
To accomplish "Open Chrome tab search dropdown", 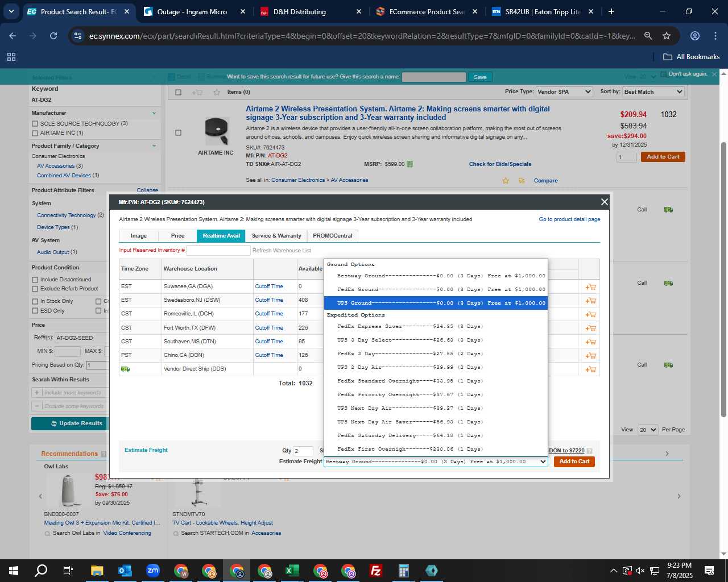I will click(x=11, y=11).
